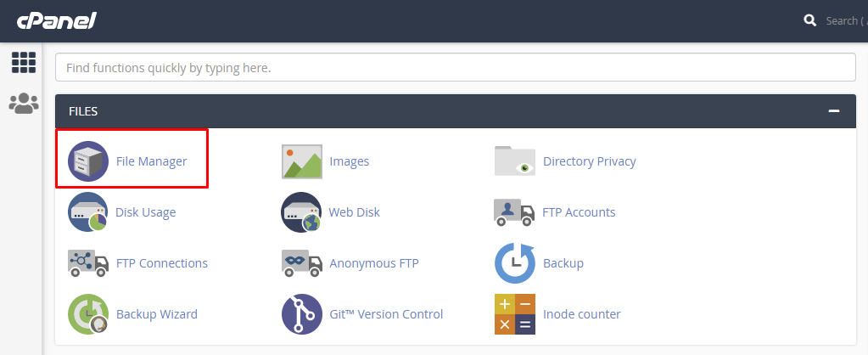Screen dimensions: 868x355
Task: Click the magnifier search icon in header
Action: click(810, 20)
